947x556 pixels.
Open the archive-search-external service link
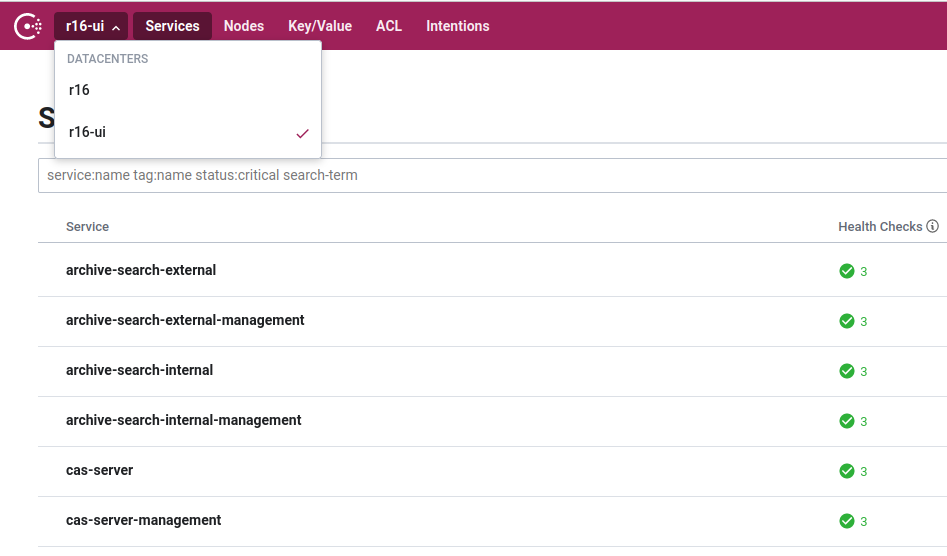141,270
